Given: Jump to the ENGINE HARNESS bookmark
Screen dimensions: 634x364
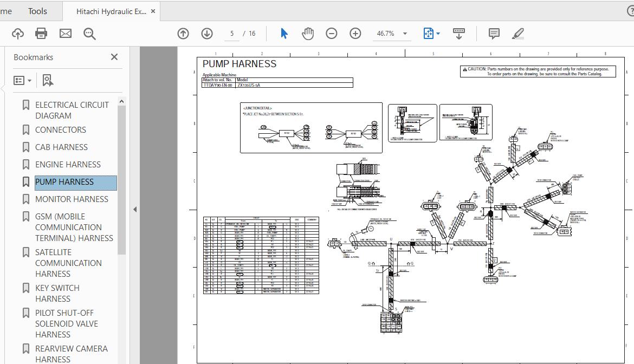Looking at the screenshot, I should click(x=68, y=165).
